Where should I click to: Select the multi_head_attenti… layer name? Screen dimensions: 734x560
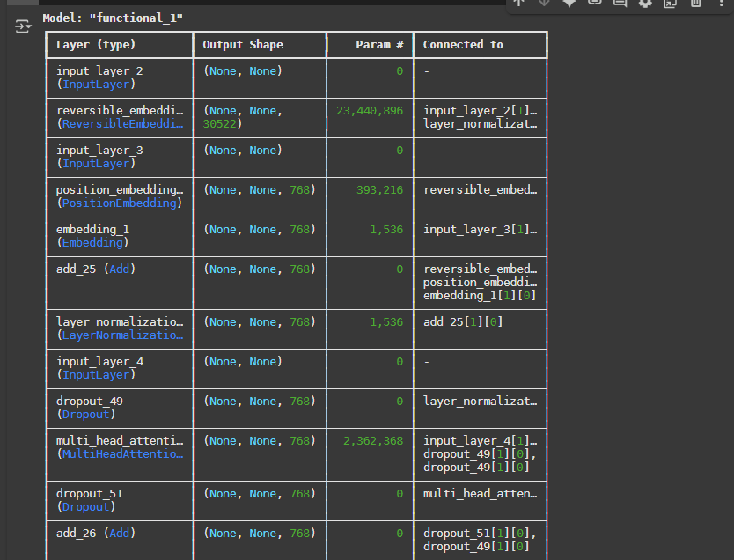point(120,441)
